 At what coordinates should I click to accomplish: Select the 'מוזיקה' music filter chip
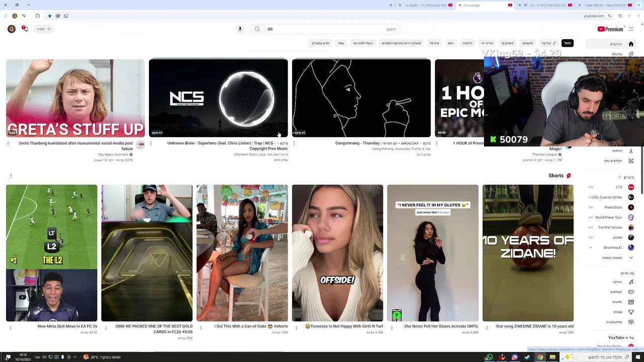click(x=548, y=43)
